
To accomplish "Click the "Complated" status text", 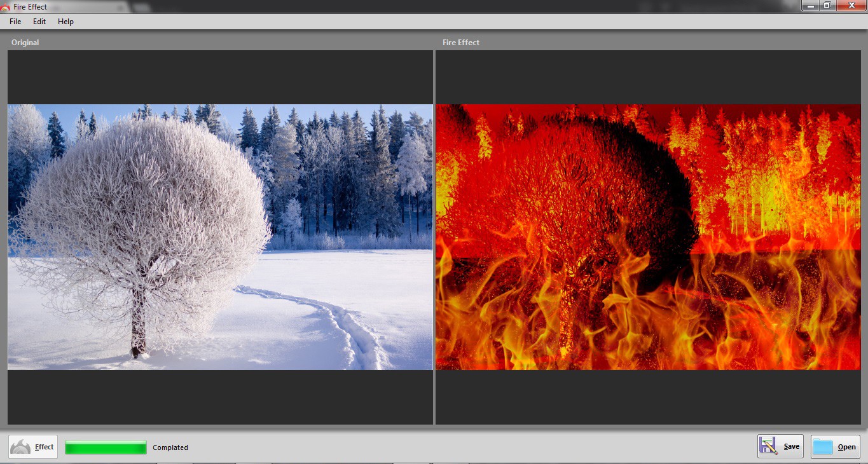I will tap(170, 447).
